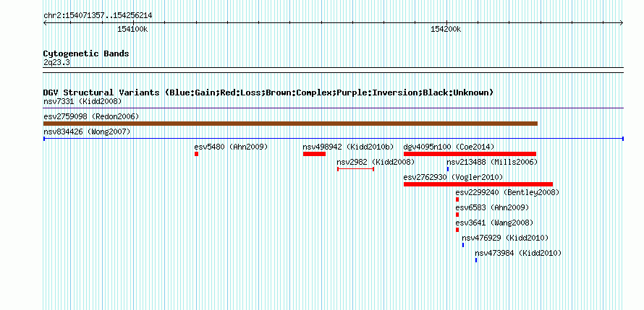Click the nsv2982 (Kidd2008) label
This screenshot has width=644, height=310.
[376, 162]
